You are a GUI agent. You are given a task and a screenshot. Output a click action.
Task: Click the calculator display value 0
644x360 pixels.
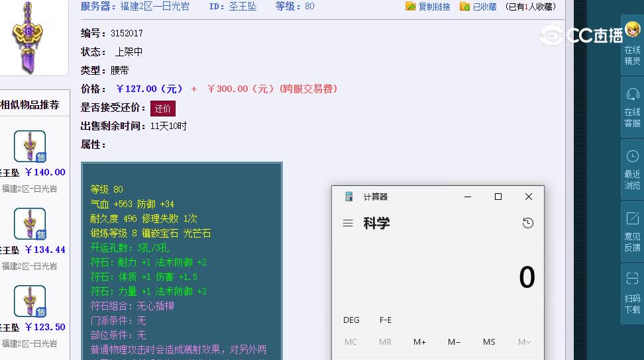pos(527,277)
